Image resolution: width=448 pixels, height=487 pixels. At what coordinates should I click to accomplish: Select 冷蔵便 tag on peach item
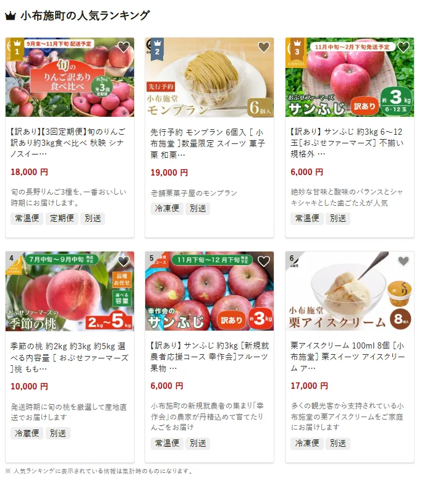click(x=27, y=433)
